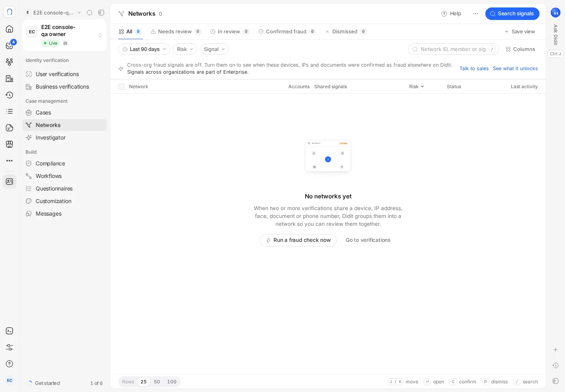Image resolution: width=565 pixels, height=392 pixels.
Task: Open the Last 90 days dropdown
Action: [144, 49]
